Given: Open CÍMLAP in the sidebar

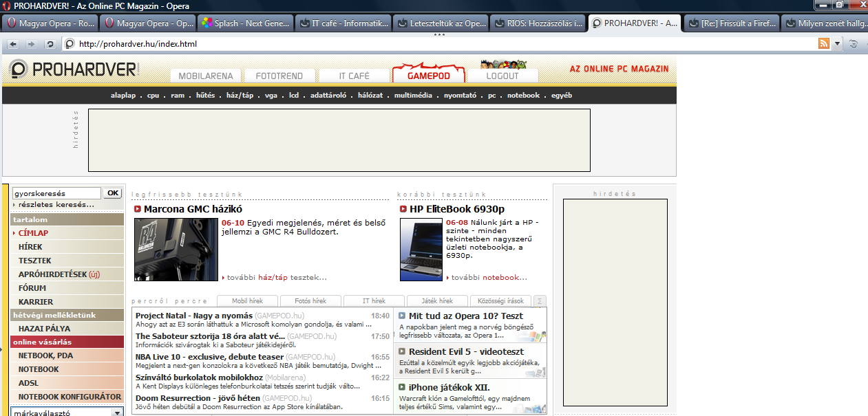Looking at the screenshot, I should 33,233.
